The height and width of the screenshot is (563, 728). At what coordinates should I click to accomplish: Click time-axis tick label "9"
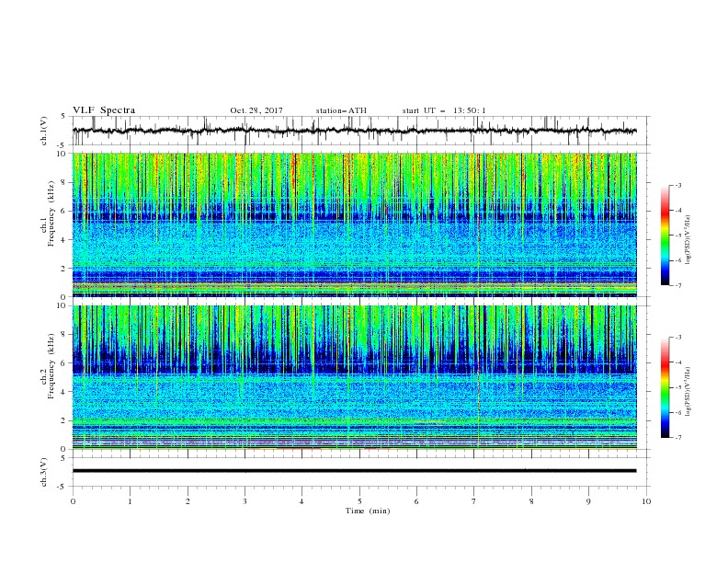(x=588, y=501)
